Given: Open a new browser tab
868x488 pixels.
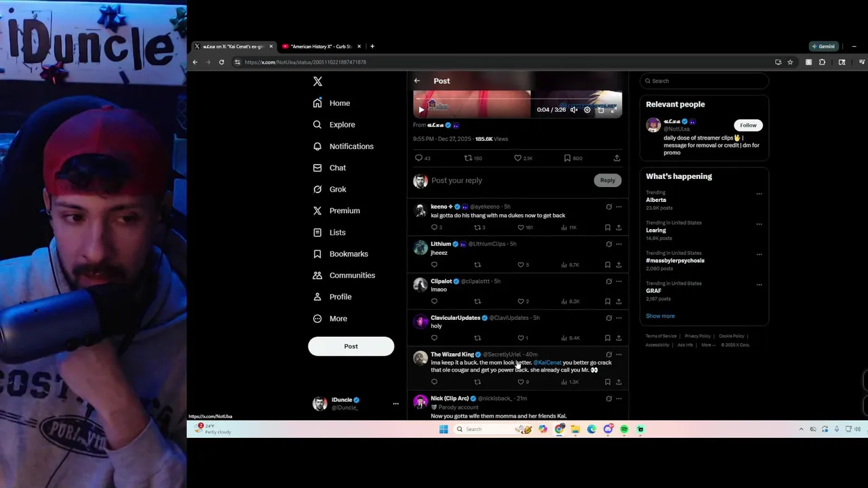Looking at the screenshot, I should tap(372, 47).
